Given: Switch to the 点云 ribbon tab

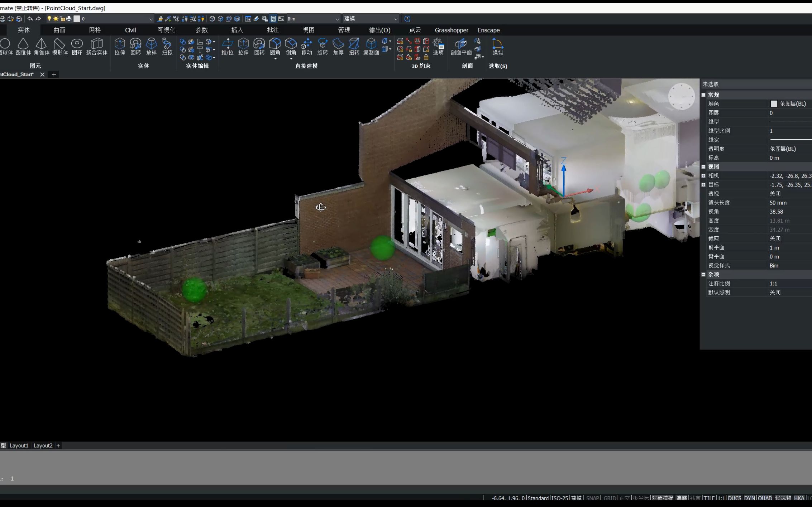Looking at the screenshot, I should click(x=415, y=30).
